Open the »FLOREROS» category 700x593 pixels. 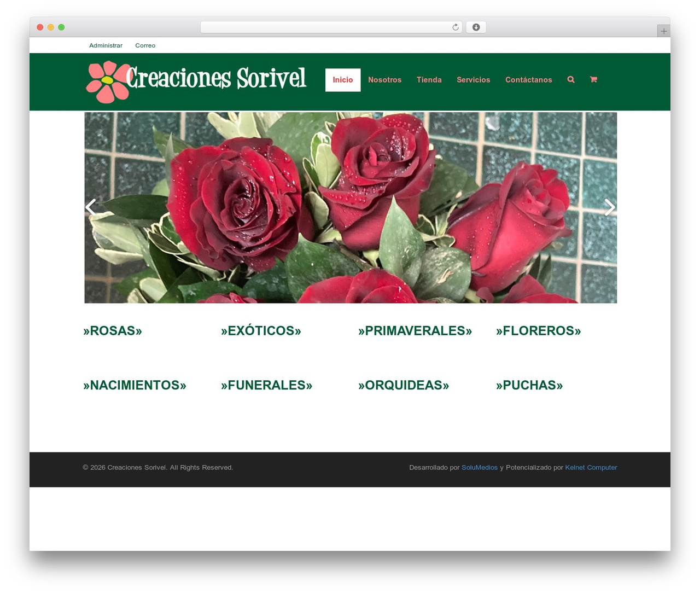click(x=539, y=331)
